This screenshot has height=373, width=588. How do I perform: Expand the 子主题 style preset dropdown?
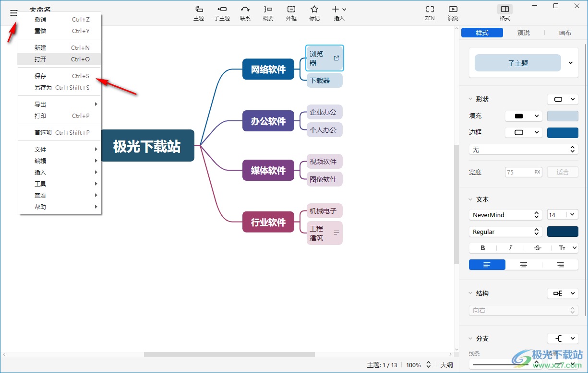coord(571,63)
